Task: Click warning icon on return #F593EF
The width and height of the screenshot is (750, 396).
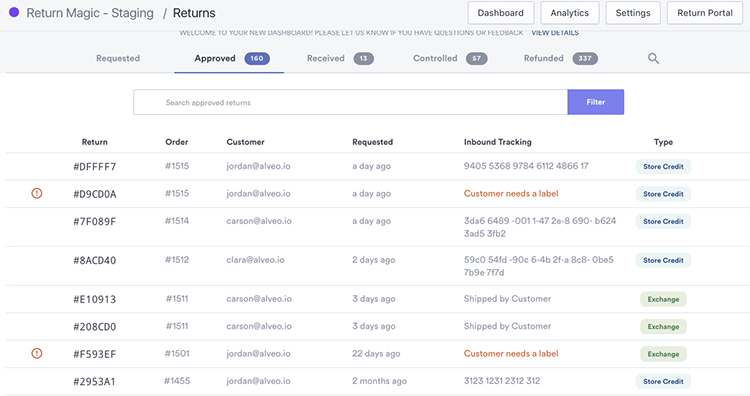Action: pos(37,353)
